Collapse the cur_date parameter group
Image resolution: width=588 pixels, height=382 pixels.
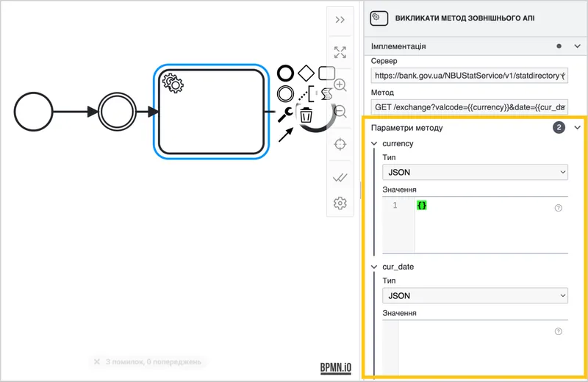point(374,267)
